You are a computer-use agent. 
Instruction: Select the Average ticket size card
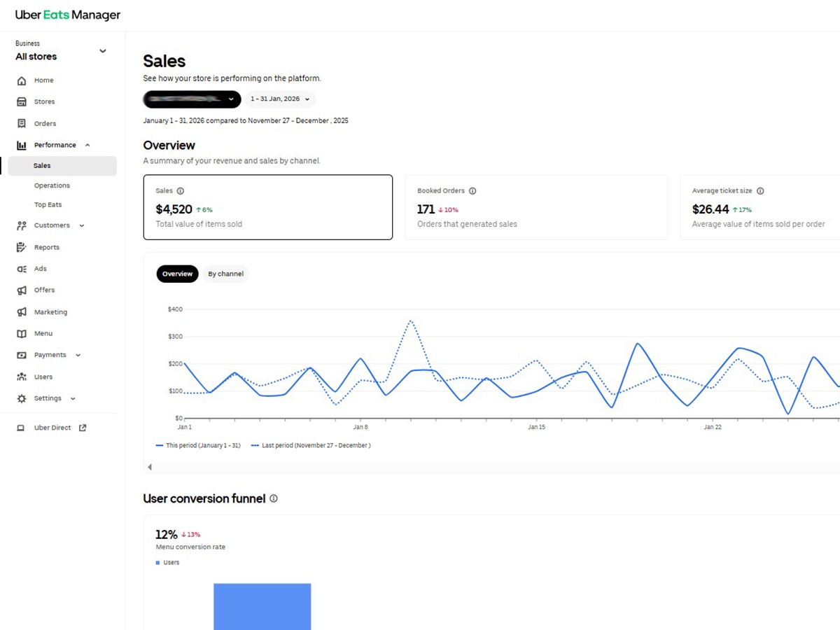tap(759, 208)
